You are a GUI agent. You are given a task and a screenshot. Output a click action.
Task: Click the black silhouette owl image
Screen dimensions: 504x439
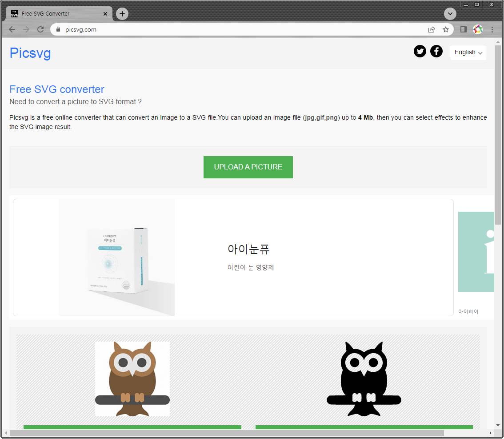click(364, 379)
